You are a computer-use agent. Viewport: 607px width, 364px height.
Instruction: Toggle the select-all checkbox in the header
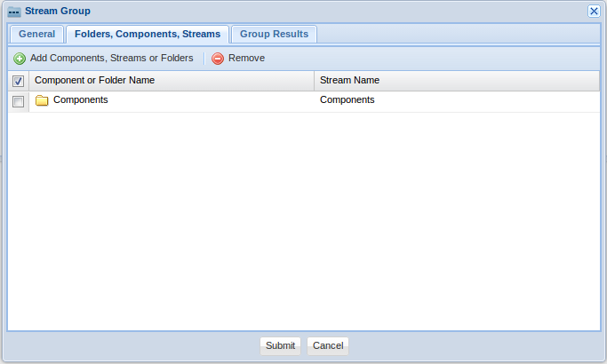[19, 81]
